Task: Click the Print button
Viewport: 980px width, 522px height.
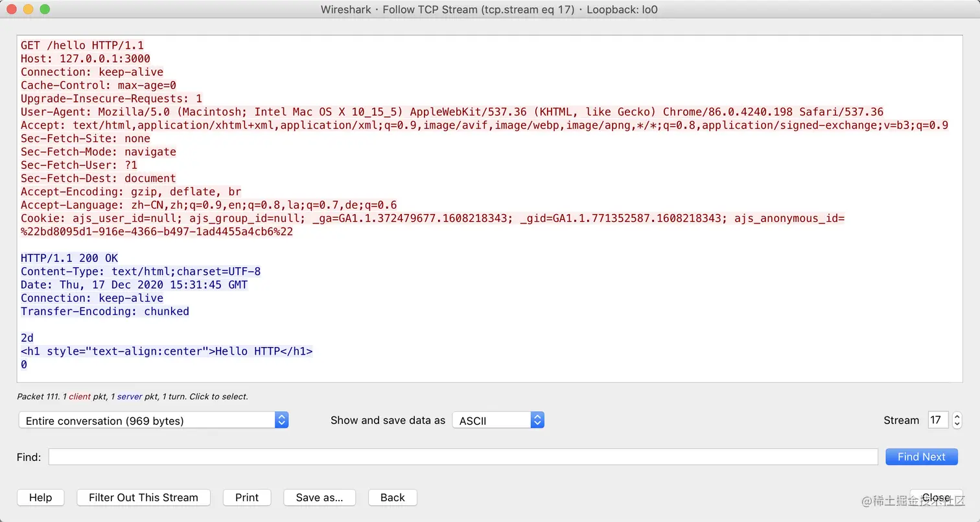Action: click(x=247, y=497)
